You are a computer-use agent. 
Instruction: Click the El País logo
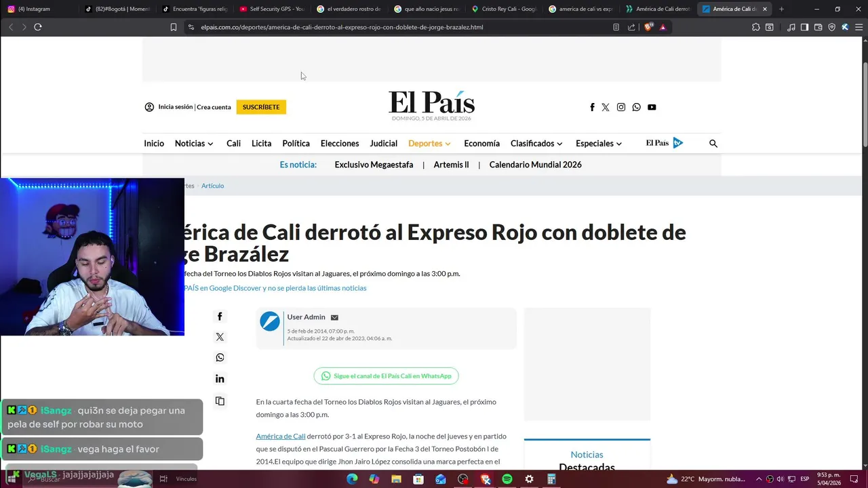[x=431, y=103]
